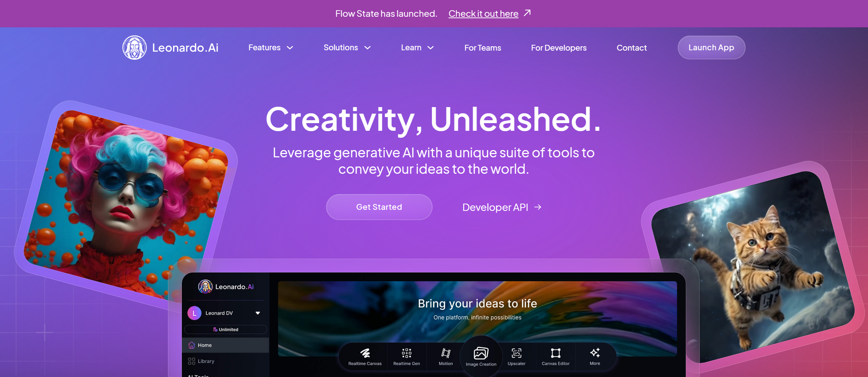Click the Library grid icon in sidebar
The width and height of the screenshot is (868, 377).
pyautogui.click(x=191, y=361)
